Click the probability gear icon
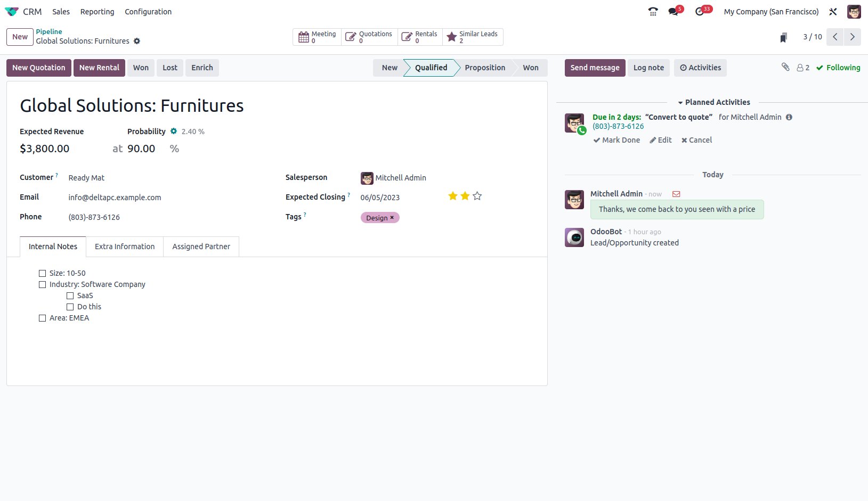Image resolution: width=868 pixels, height=501 pixels. pyautogui.click(x=174, y=131)
